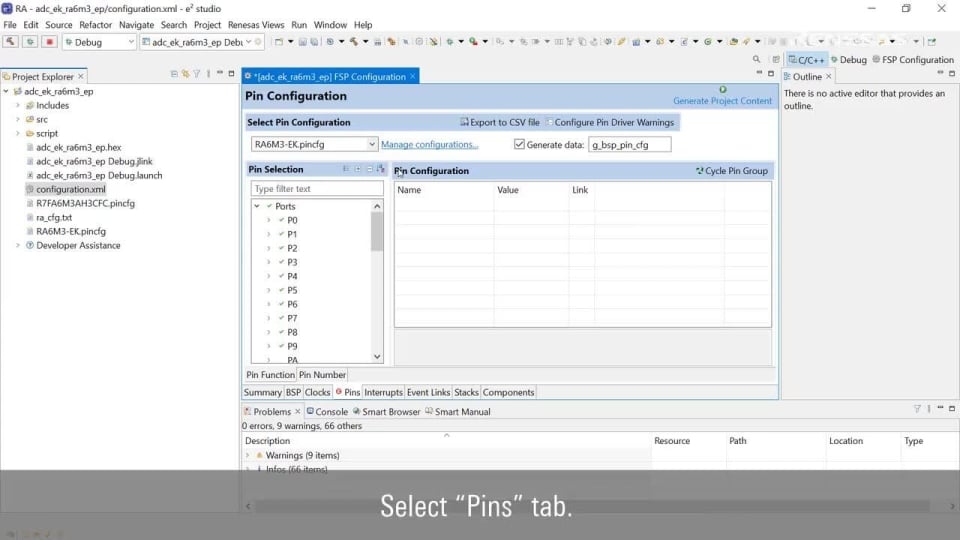
Task: Click the Build hammer icon in toolbar
Action: (11, 42)
